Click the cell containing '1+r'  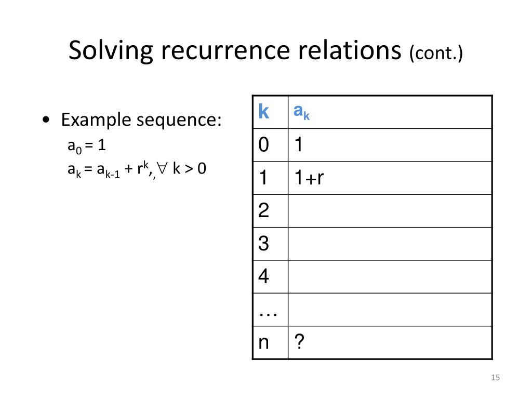pos(390,178)
